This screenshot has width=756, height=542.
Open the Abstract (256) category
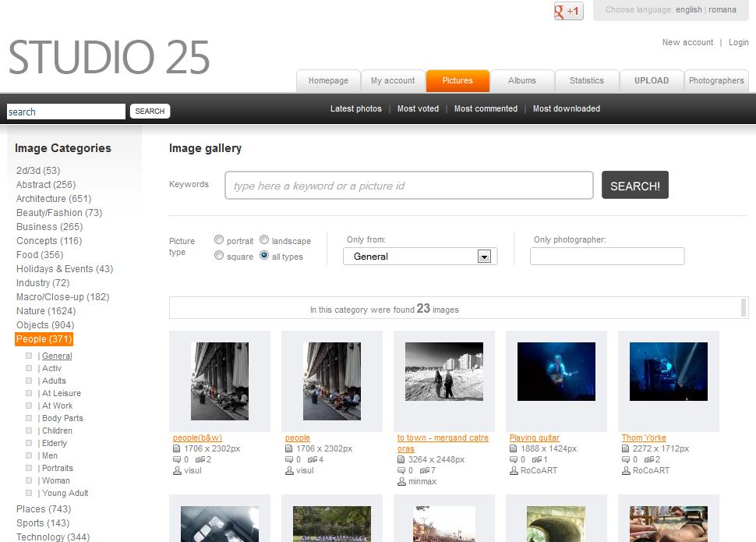pyautogui.click(x=46, y=184)
